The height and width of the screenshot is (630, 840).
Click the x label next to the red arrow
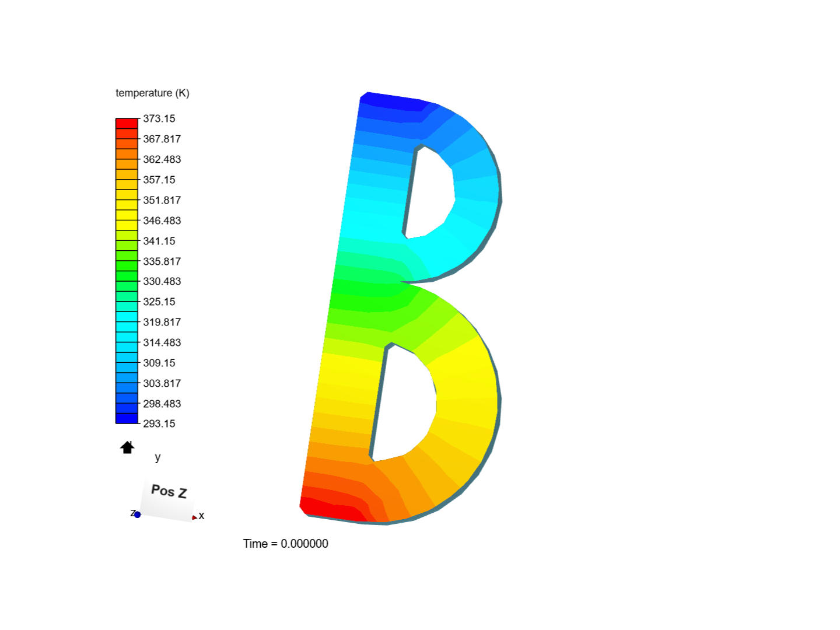pyautogui.click(x=201, y=516)
